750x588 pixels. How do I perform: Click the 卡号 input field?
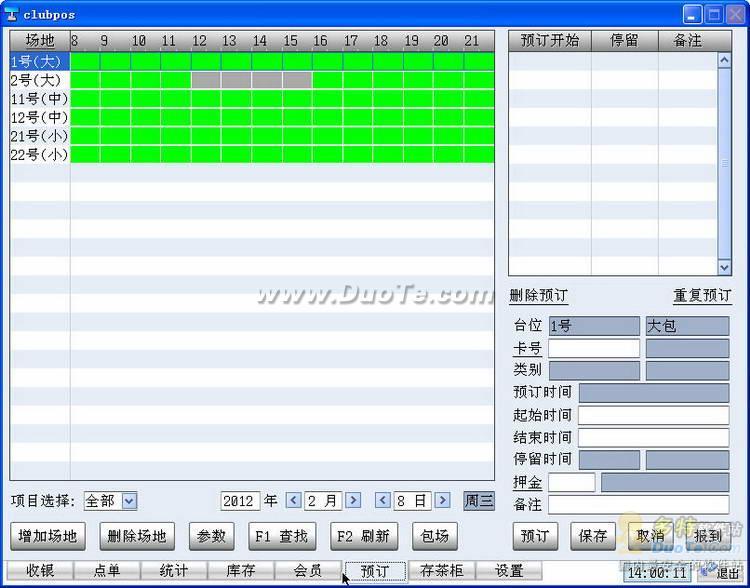pyautogui.click(x=594, y=349)
